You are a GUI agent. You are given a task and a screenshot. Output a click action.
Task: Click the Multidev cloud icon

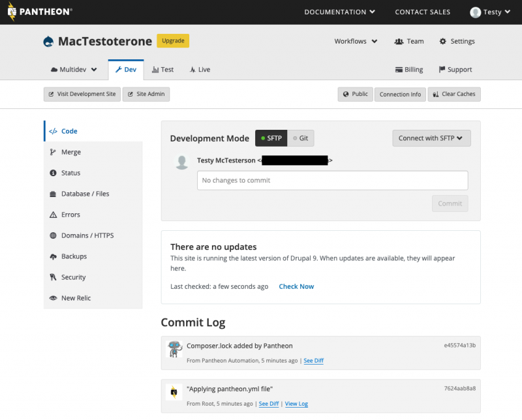tap(54, 70)
